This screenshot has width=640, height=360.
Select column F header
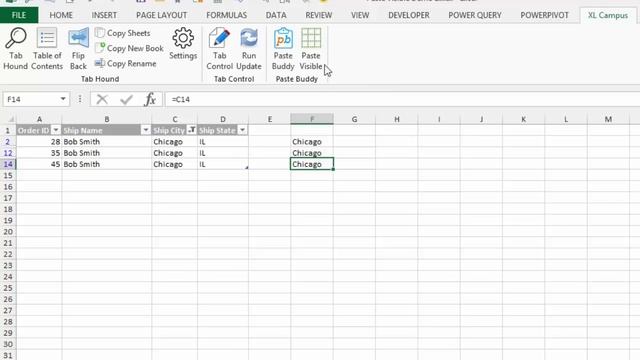click(312, 119)
